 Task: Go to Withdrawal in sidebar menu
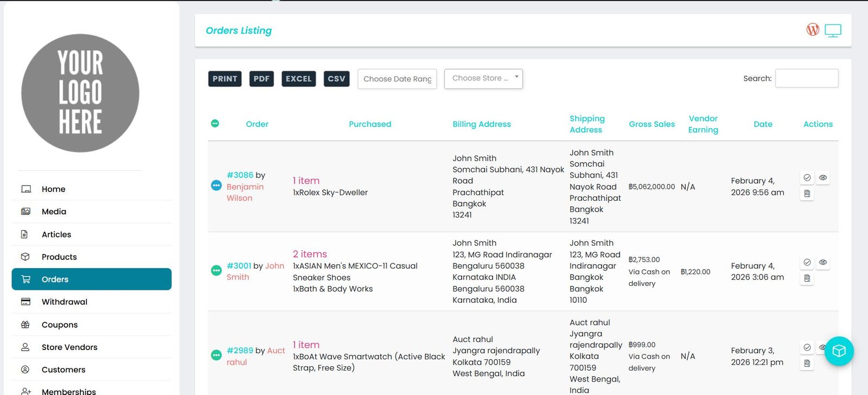pyautogui.click(x=64, y=302)
